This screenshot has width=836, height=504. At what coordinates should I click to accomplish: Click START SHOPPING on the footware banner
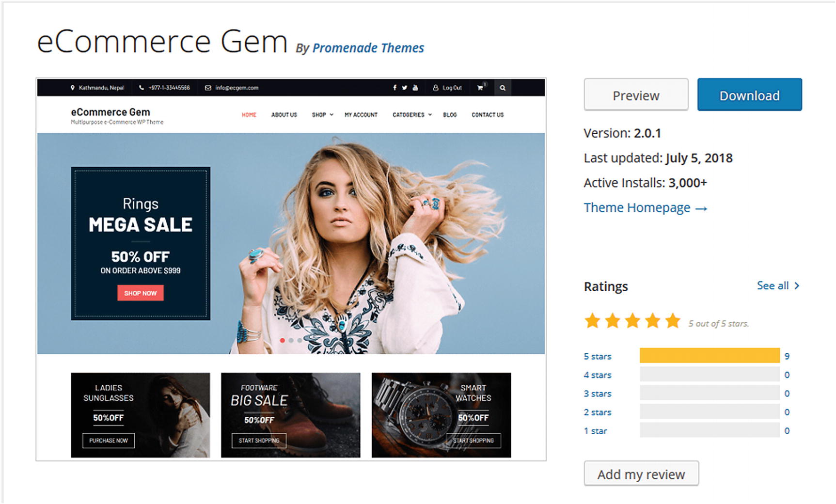pyautogui.click(x=259, y=441)
